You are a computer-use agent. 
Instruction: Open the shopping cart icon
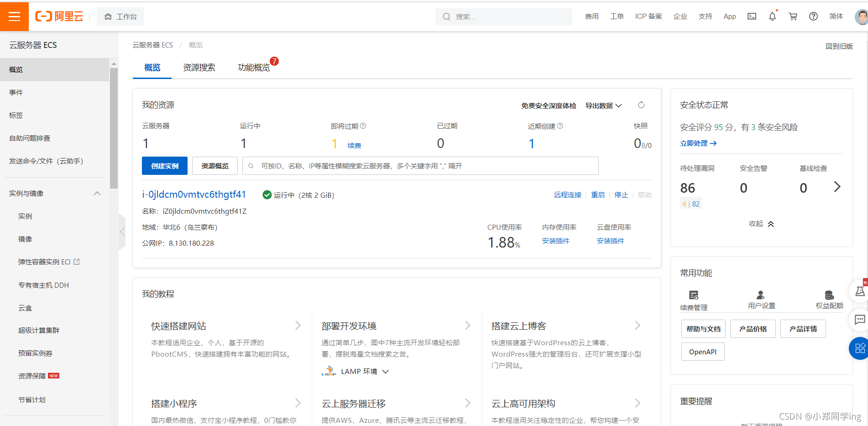793,16
